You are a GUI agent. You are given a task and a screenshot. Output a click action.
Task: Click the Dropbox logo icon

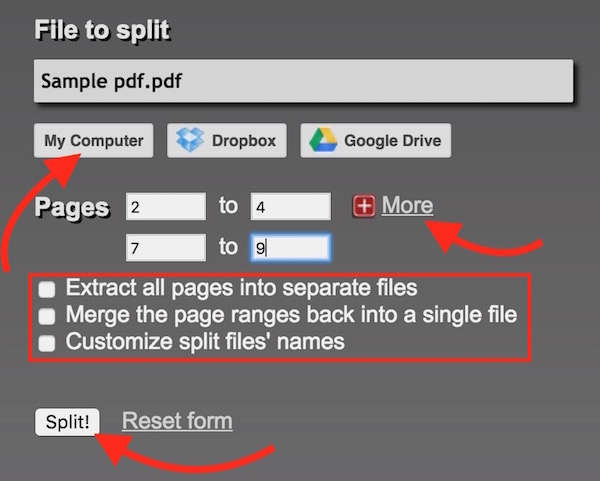(x=190, y=141)
